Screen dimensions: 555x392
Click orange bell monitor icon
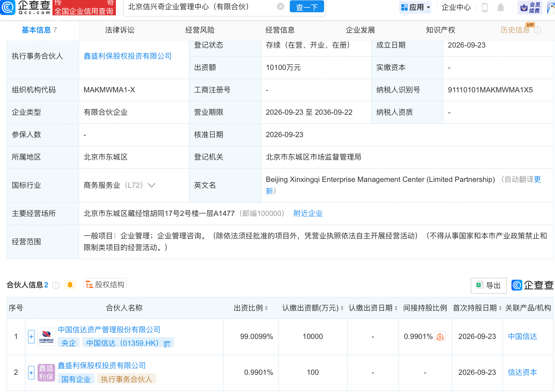(70, 285)
